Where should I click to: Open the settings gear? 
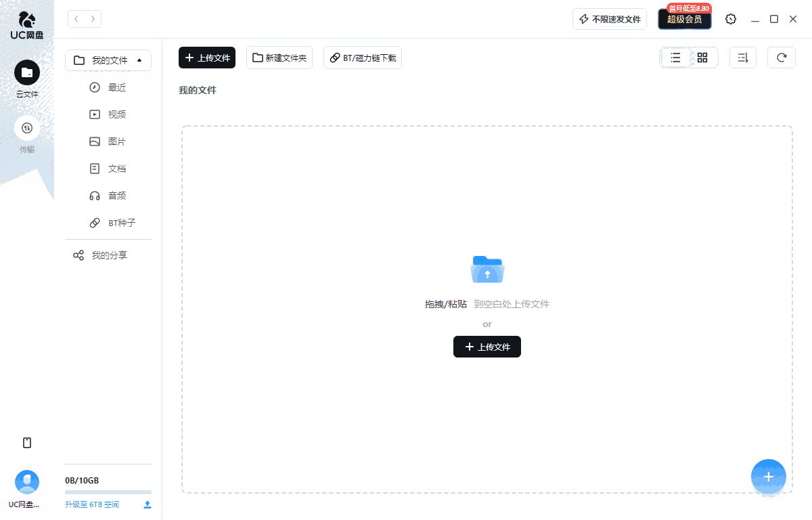click(731, 19)
